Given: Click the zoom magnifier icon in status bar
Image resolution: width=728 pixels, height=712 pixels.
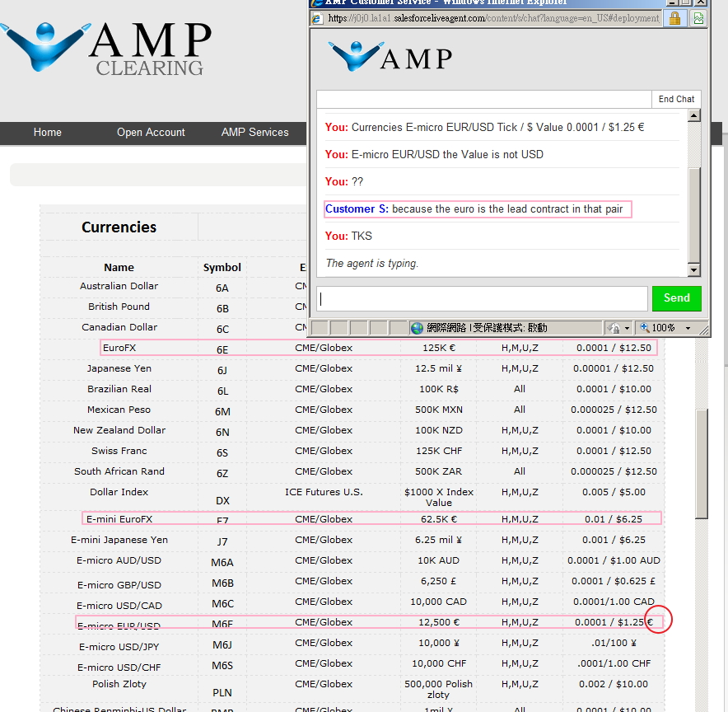Looking at the screenshot, I should pos(645,327).
